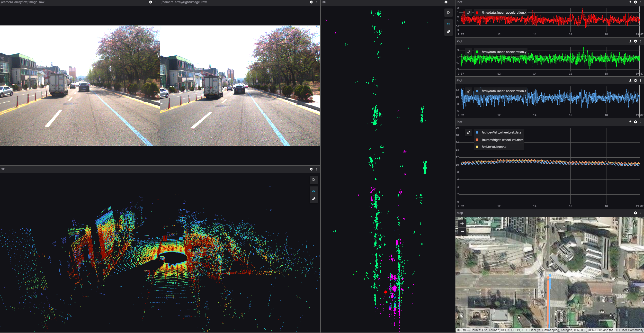The image size is (644, 333).
Task: Select the object-select arrow in right 3D panel
Action: click(x=449, y=13)
